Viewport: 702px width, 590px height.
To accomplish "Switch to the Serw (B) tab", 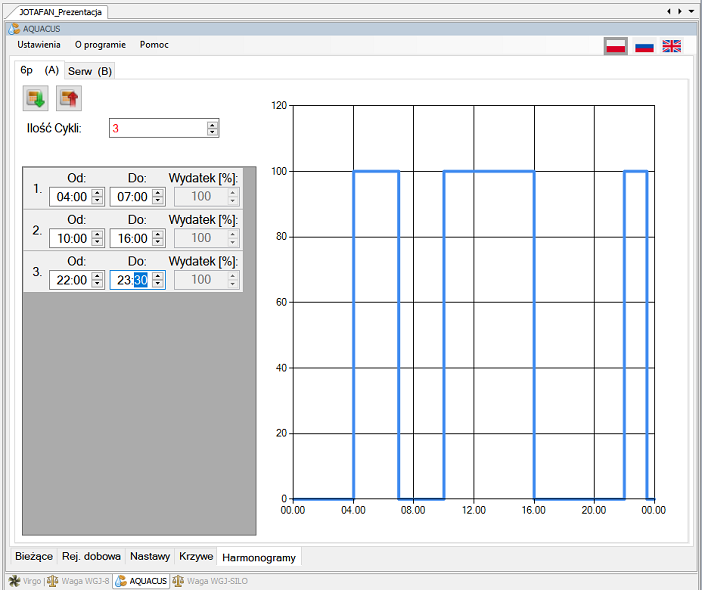I will (x=90, y=71).
